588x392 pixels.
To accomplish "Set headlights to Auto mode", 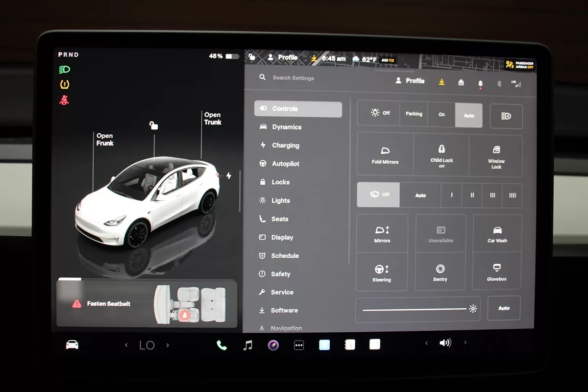I will click(x=469, y=115).
